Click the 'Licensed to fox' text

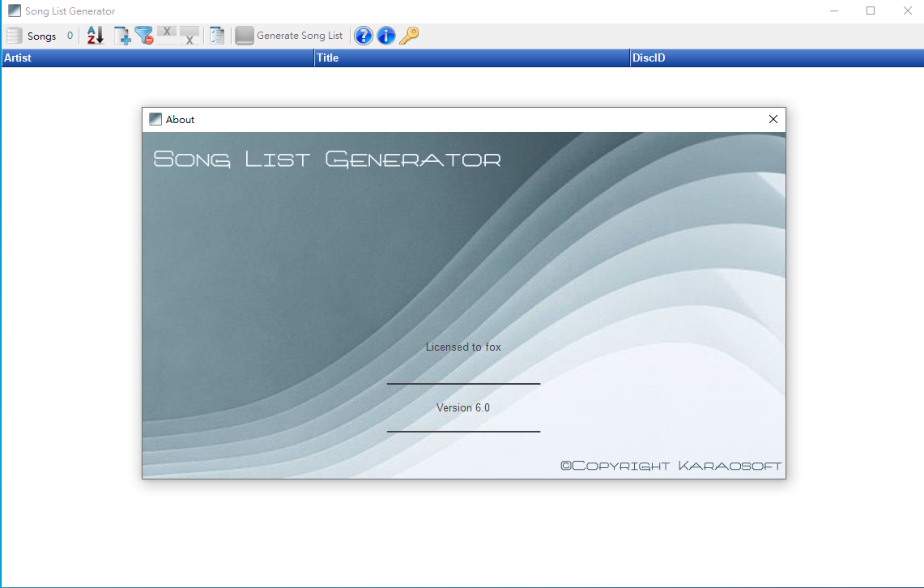(463, 347)
